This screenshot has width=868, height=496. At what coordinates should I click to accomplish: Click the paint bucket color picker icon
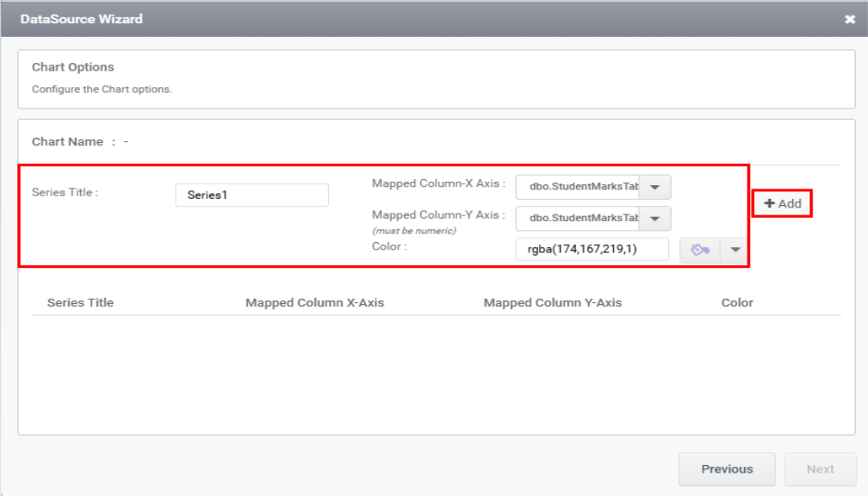tap(699, 250)
